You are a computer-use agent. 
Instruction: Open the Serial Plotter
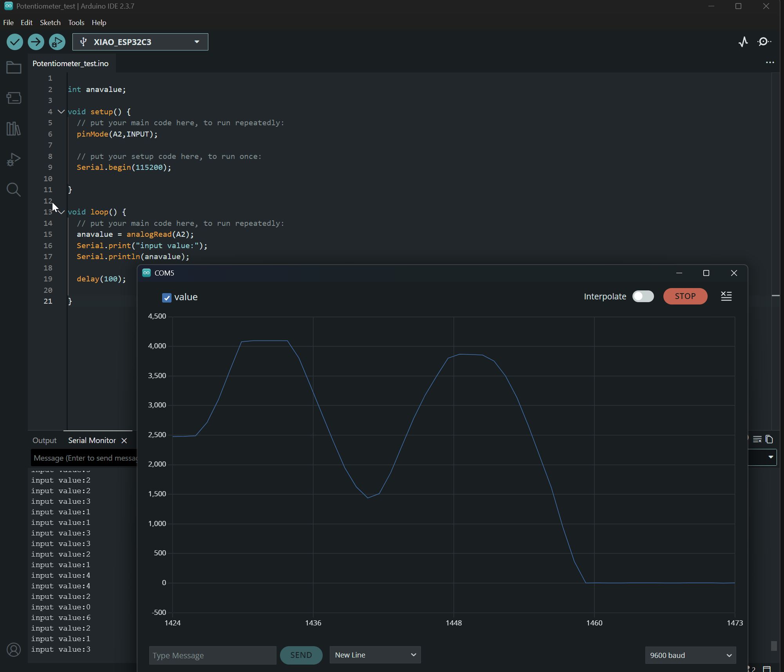[x=742, y=42]
